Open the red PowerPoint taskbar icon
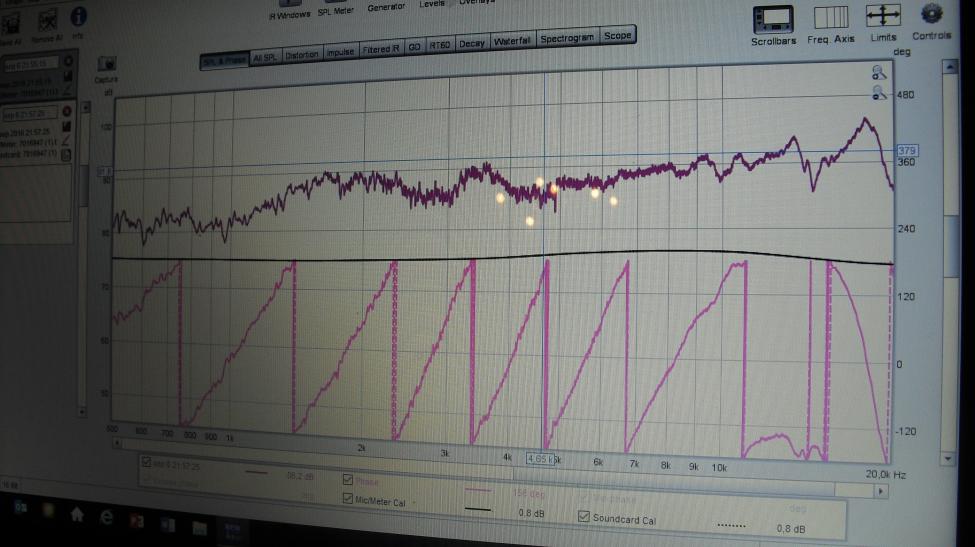 pos(137,521)
